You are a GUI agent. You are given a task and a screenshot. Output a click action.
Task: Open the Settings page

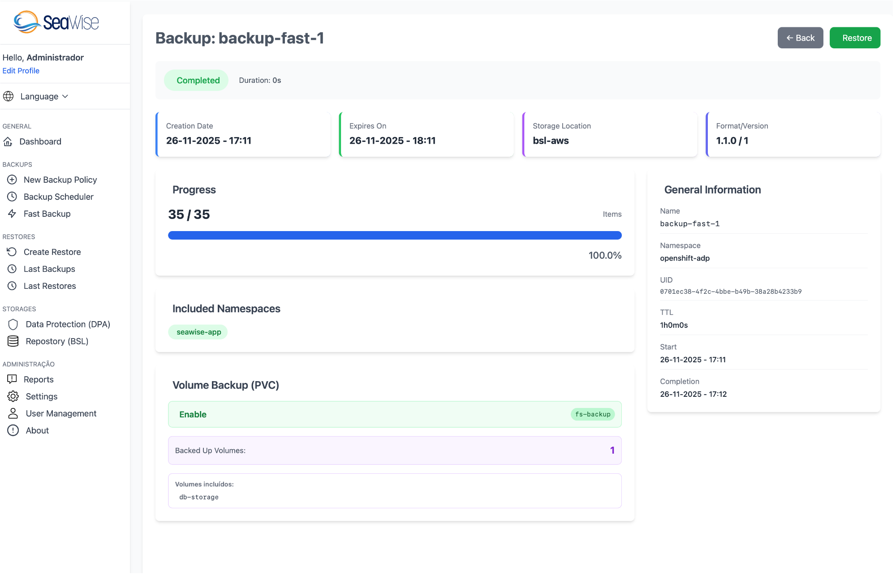tap(41, 396)
